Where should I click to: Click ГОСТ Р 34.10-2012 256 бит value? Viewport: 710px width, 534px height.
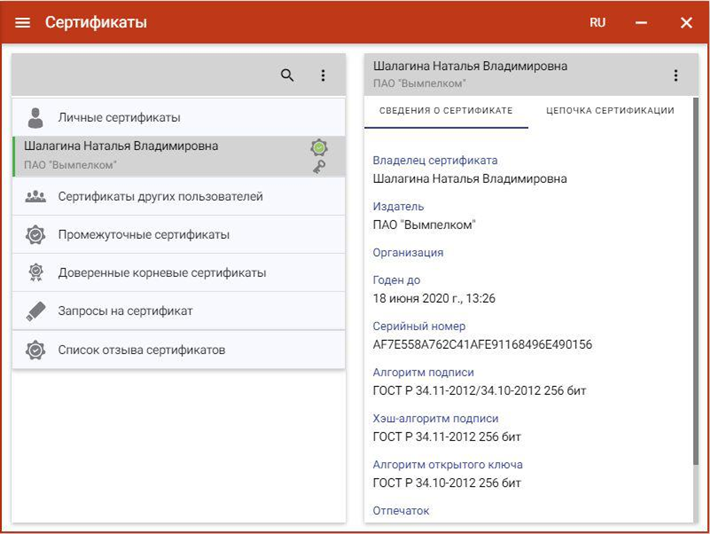(x=446, y=483)
